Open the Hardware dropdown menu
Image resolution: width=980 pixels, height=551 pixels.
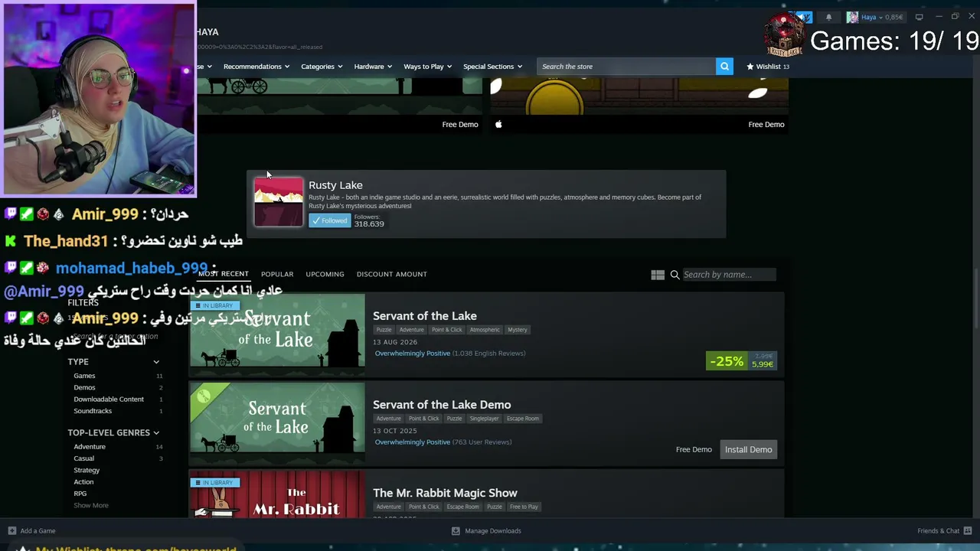[373, 67]
